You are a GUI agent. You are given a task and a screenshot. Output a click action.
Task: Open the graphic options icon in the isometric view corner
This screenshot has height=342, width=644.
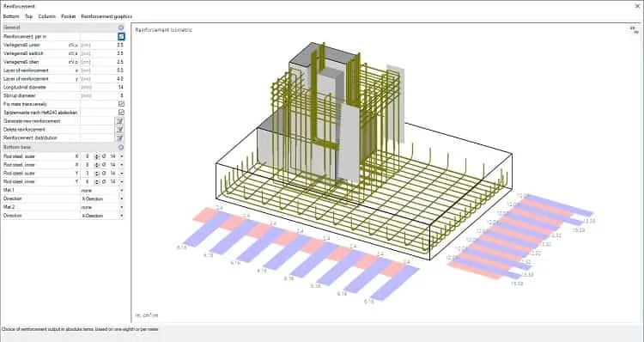[635, 29]
